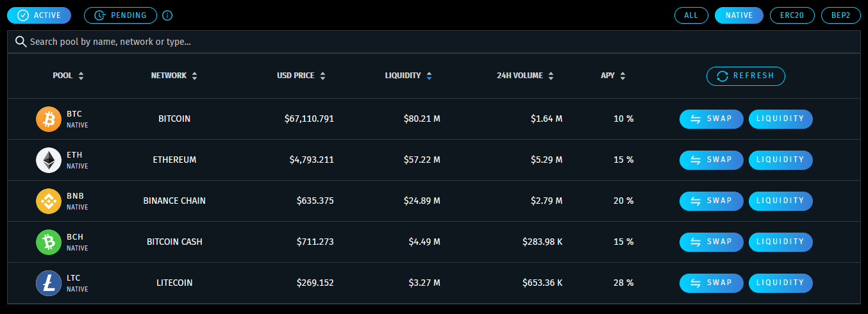The width and height of the screenshot is (868, 314).
Task: Click the $635.375 price value
Action: 315,201
